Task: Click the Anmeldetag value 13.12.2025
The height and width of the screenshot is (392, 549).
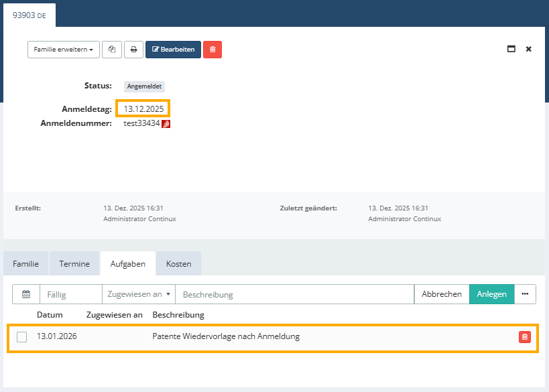Action: (x=143, y=109)
